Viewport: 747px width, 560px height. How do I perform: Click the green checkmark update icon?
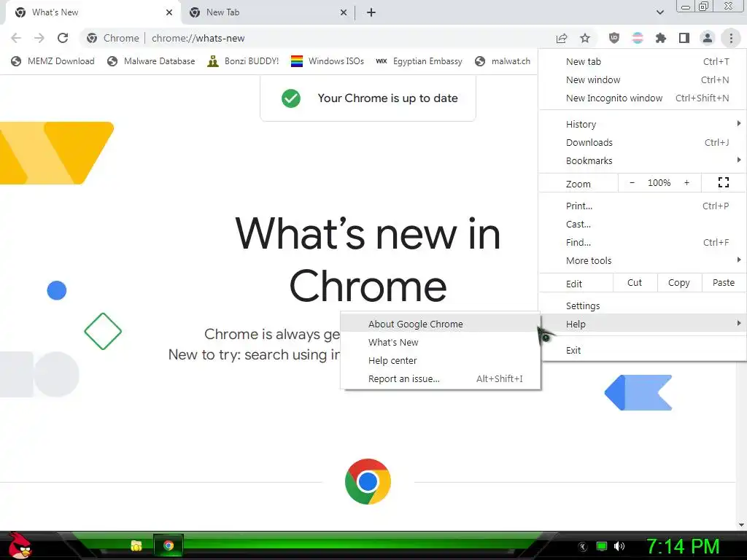tap(290, 98)
